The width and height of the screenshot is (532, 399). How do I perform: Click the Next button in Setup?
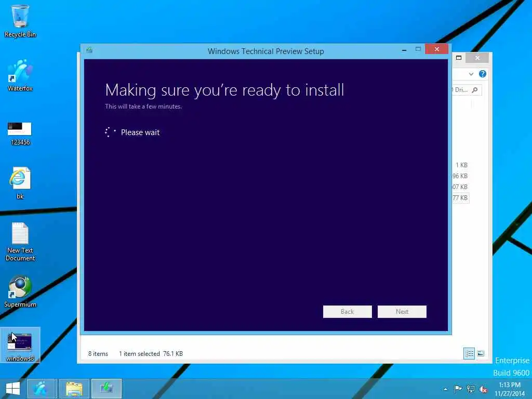402,312
